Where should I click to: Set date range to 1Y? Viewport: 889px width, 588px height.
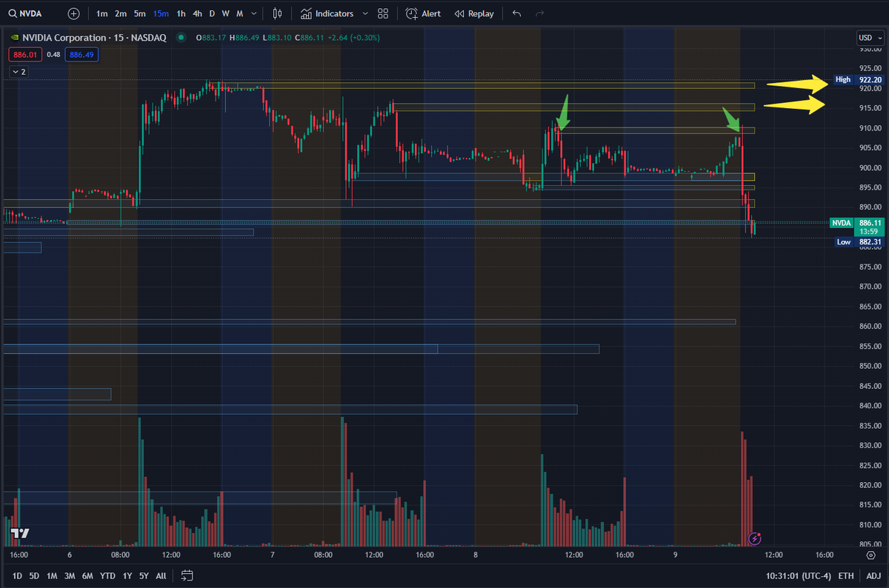click(127, 575)
